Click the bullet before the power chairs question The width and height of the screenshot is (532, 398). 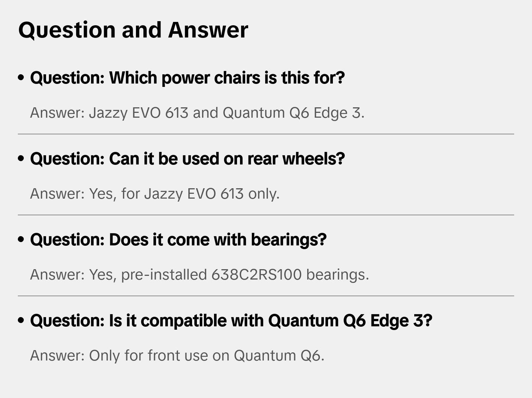[21, 78]
